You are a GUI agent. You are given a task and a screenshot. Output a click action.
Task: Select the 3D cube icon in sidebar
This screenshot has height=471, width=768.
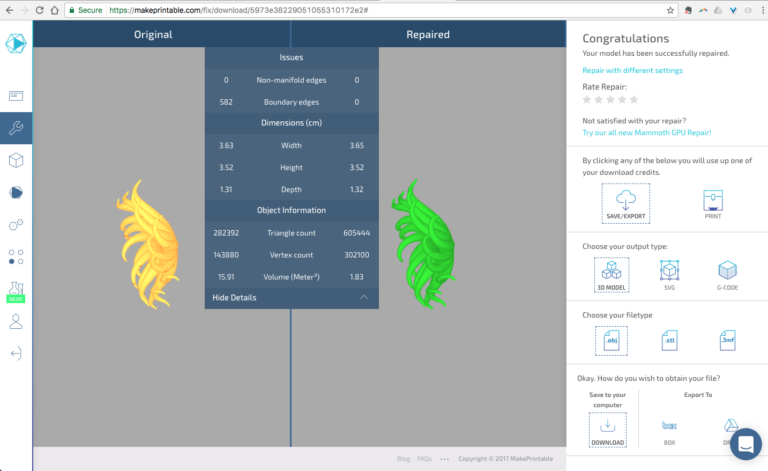[16, 160]
